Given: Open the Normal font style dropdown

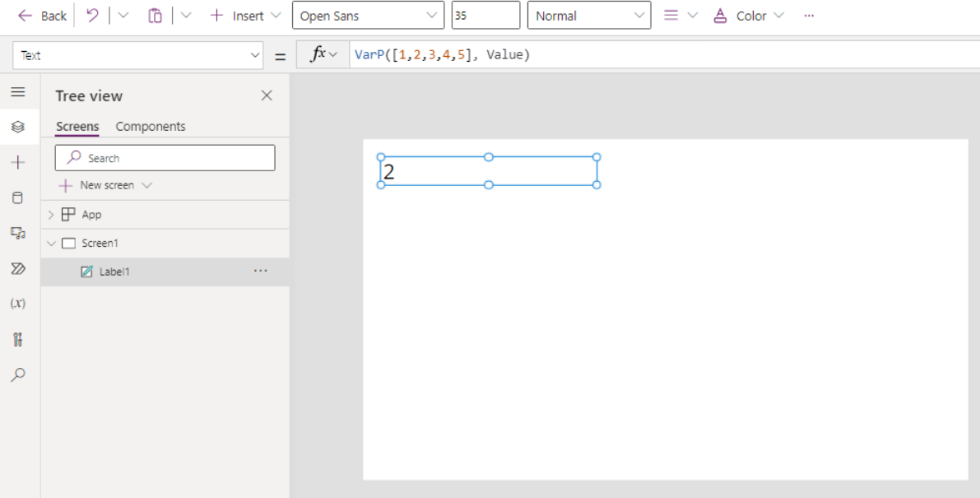Looking at the screenshot, I should pos(588,15).
